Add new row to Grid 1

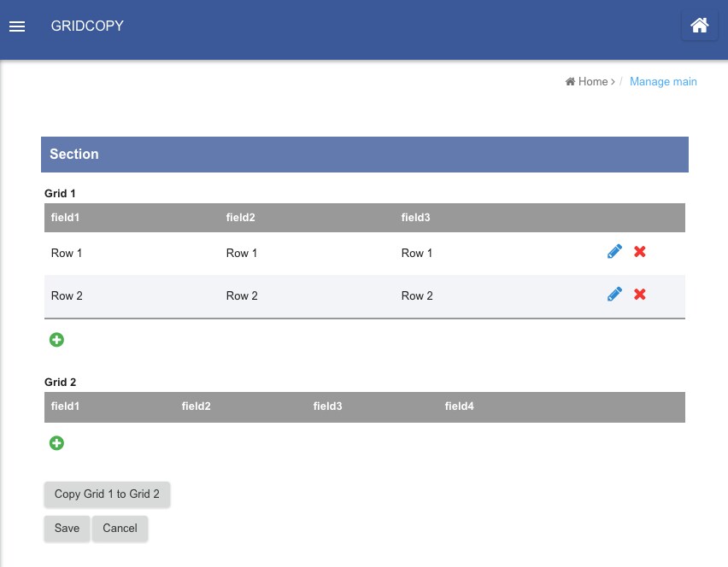[56, 340]
